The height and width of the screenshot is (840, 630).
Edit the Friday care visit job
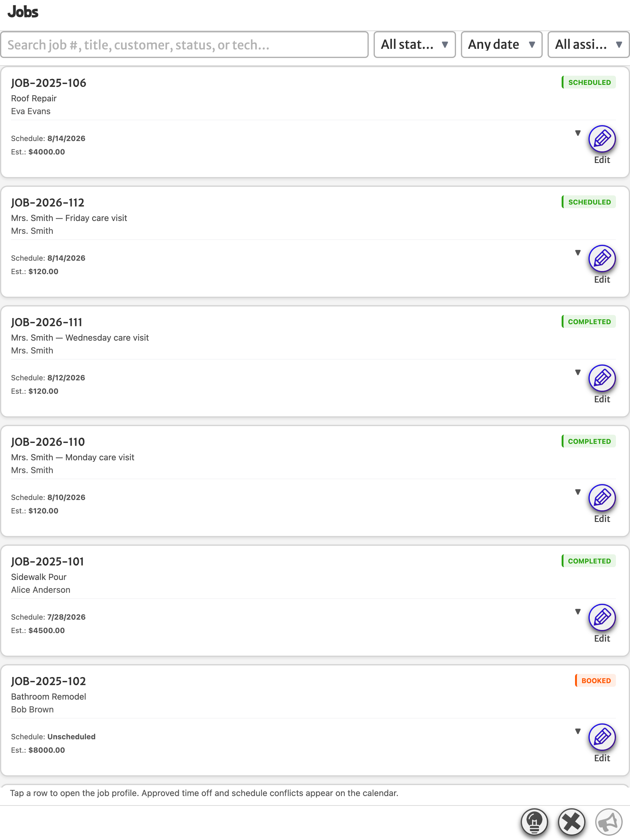(602, 258)
